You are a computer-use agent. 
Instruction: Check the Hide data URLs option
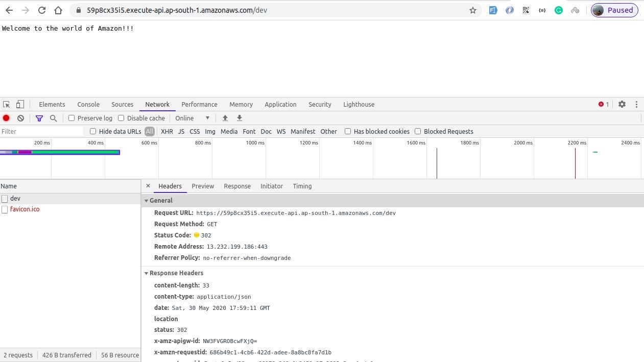pos(92,131)
